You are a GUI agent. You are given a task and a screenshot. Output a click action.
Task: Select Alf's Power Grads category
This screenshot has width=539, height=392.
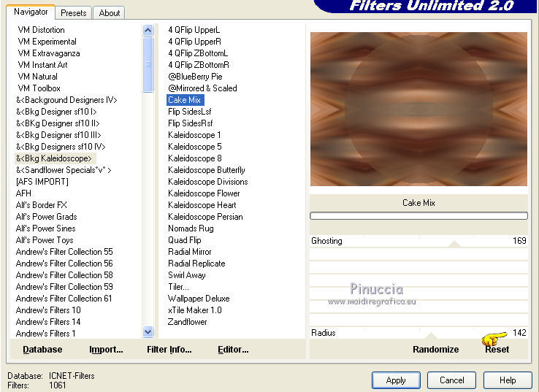click(47, 217)
